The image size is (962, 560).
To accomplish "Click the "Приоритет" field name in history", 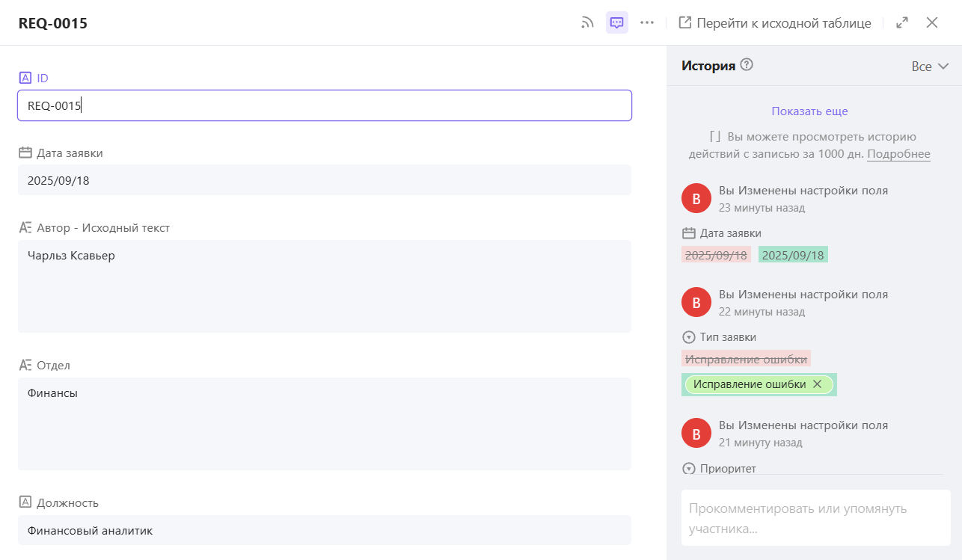I will pyautogui.click(x=728, y=469).
